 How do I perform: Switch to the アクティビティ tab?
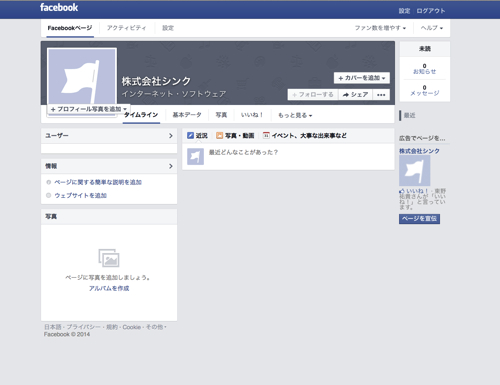point(126,28)
